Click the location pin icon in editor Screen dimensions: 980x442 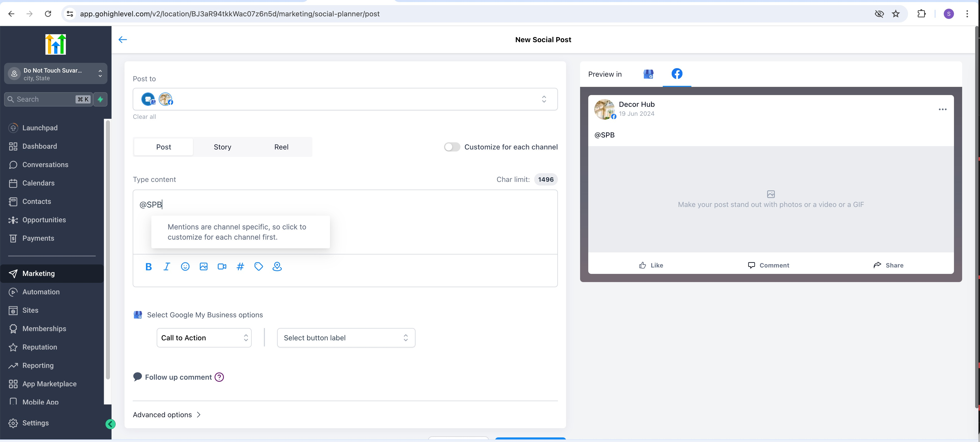[x=277, y=266]
